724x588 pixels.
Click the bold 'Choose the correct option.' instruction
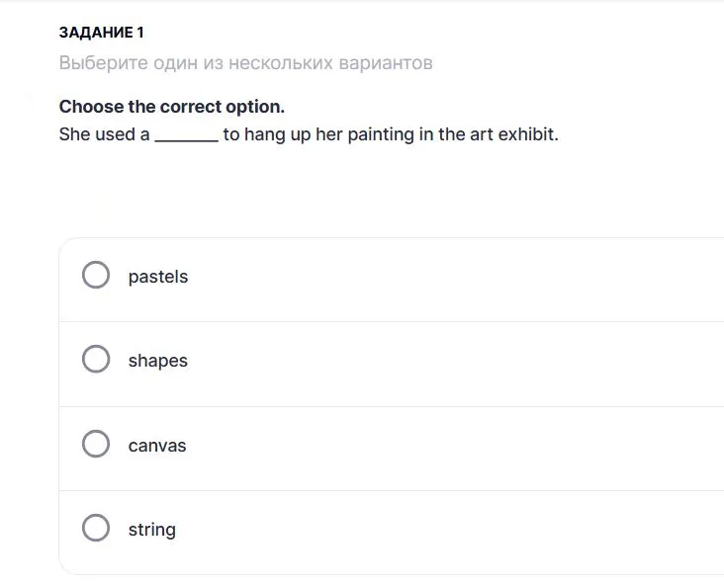[171, 106]
